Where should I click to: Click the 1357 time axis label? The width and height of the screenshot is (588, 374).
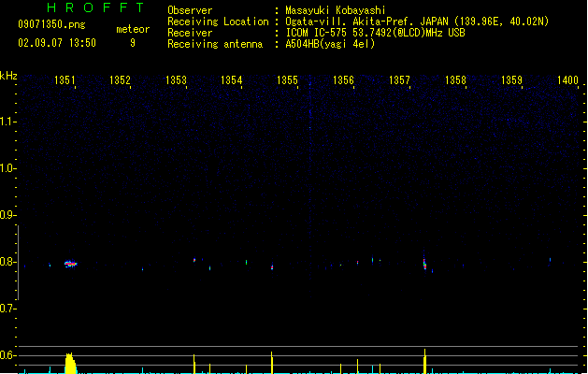[399, 80]
